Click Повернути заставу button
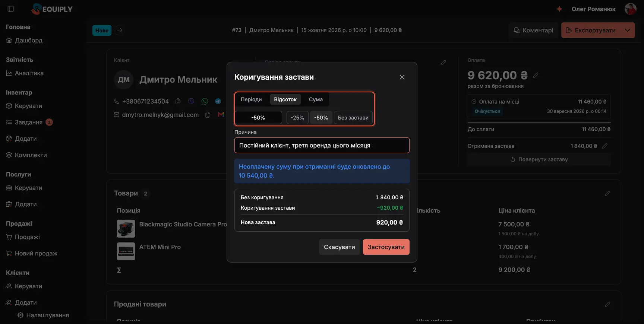Image resolution: width=644 pixels, height=324 pixels. 539,159
